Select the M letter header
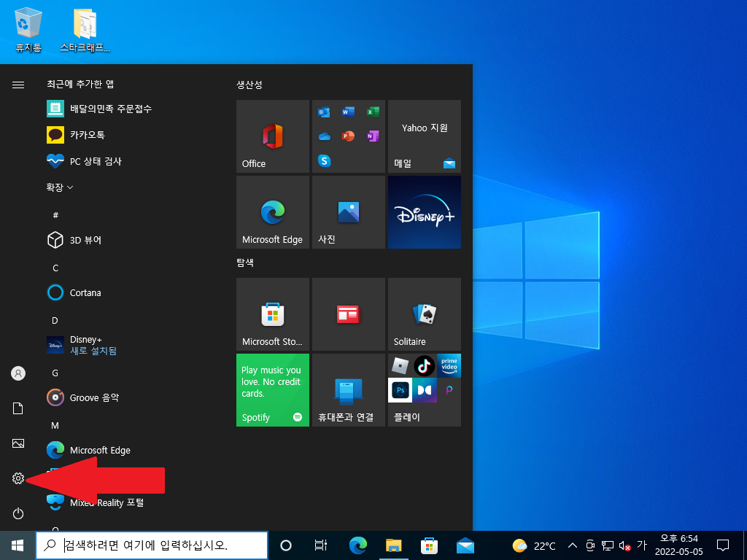This screenshot has height=560, width=747. (x=55, y=425)
